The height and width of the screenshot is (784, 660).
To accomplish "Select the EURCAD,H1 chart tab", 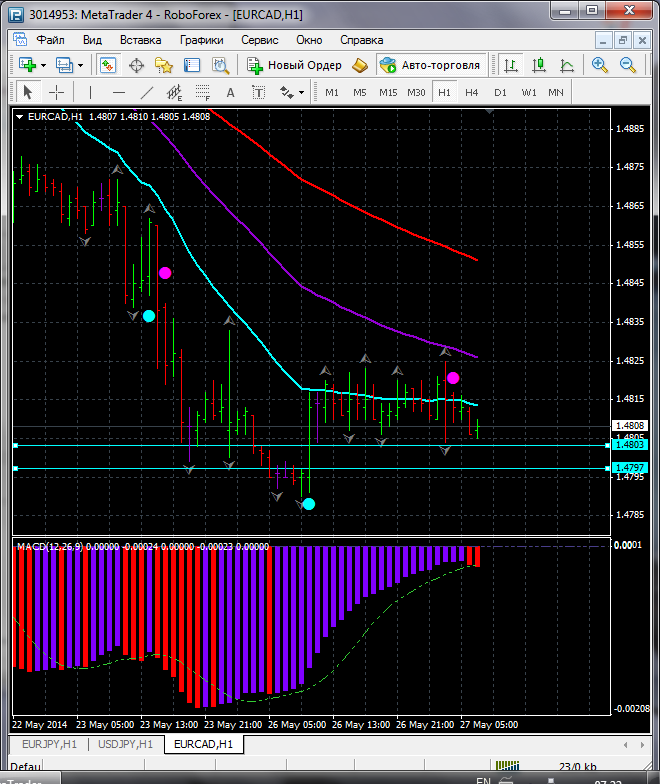I will pos(204,744).
